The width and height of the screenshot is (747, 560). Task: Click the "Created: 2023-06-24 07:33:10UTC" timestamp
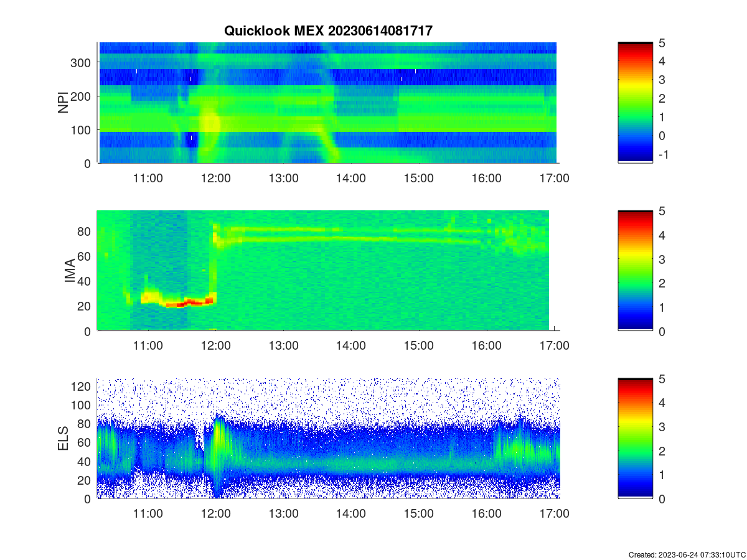click(x=687, y=554)
